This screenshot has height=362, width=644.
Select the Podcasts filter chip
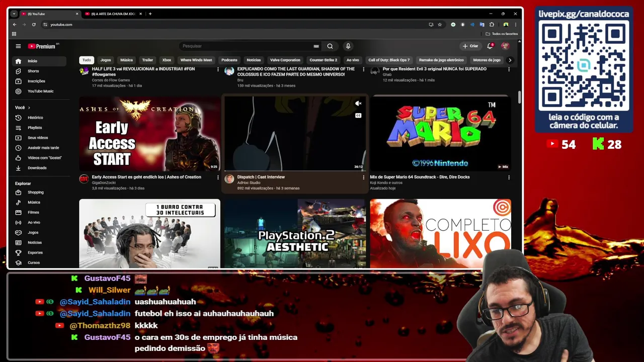229,60
